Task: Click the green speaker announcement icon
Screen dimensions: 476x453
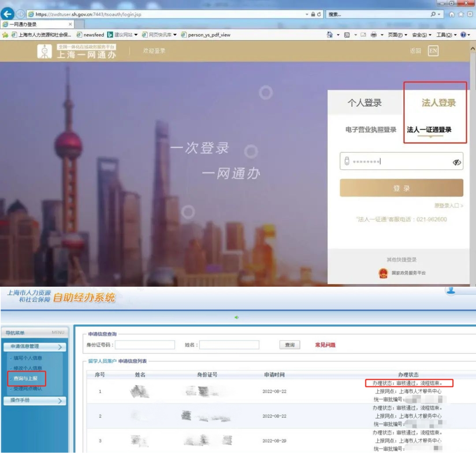Action: pyautogui.click(x=237, y=317)
